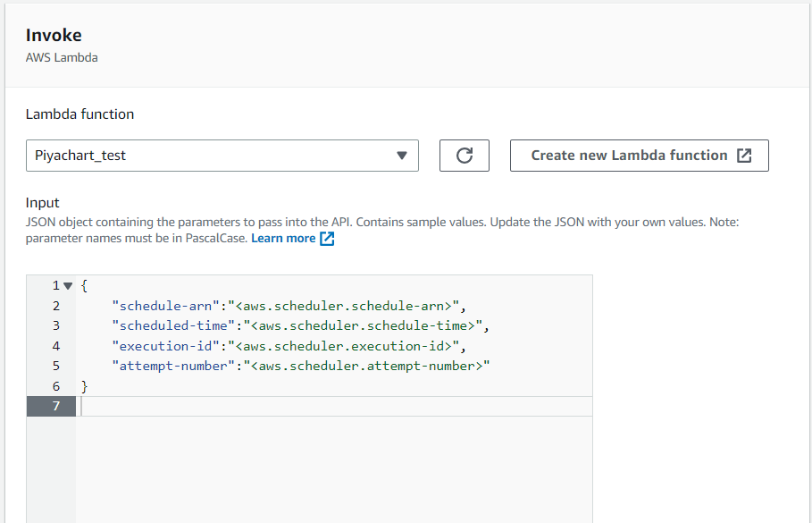Click the closing brace on line 6
This screenshot has height=523, width=812.
coord(85,386)
